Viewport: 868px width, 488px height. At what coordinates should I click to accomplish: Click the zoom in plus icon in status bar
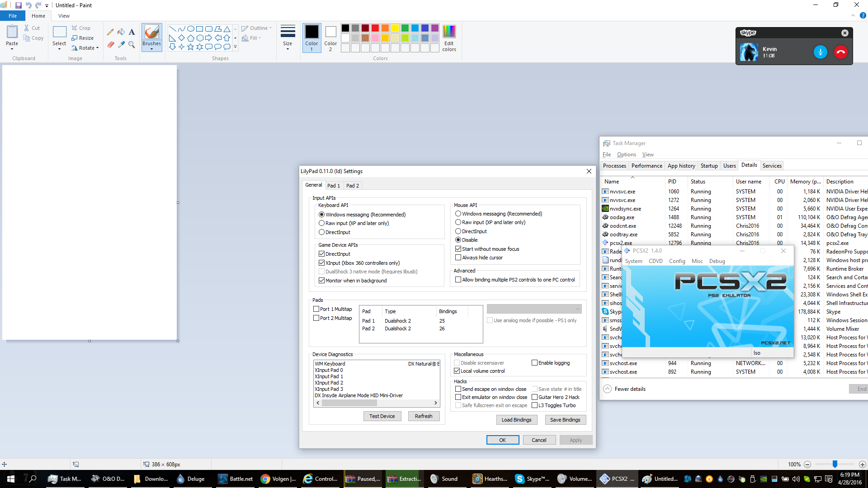862,465
